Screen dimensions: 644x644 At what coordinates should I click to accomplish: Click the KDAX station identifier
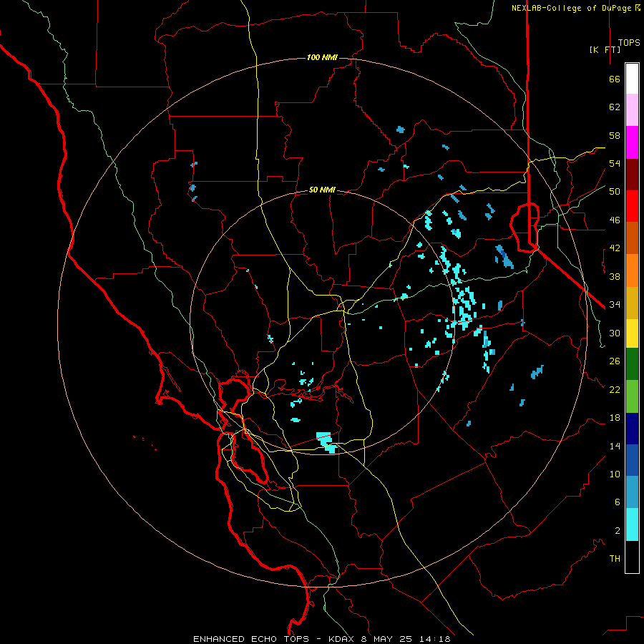(x=343, y=639)
